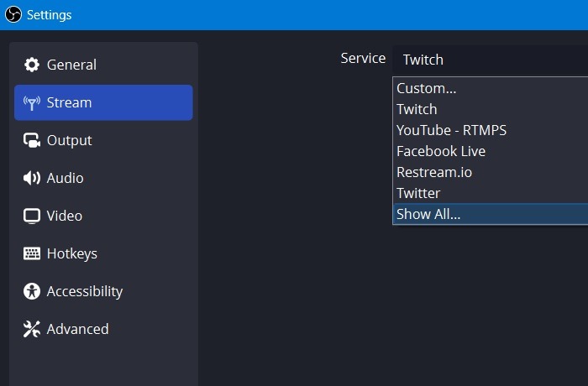Image resolution: width=588 pixels, height=386 pixels.
Task: Select YouTube - RTMPS service option
Action: (x=491, y=130)
